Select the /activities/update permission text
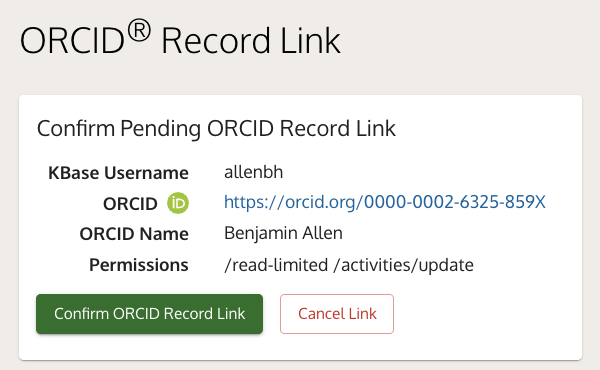 [x=403, y=265]
